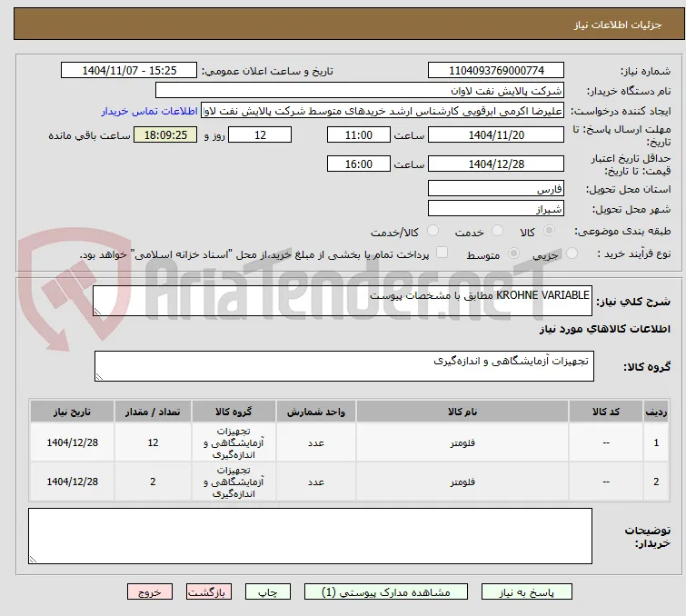Open buyer contact info link
This screenshot has height=616, width=686.
pos(150,111)
